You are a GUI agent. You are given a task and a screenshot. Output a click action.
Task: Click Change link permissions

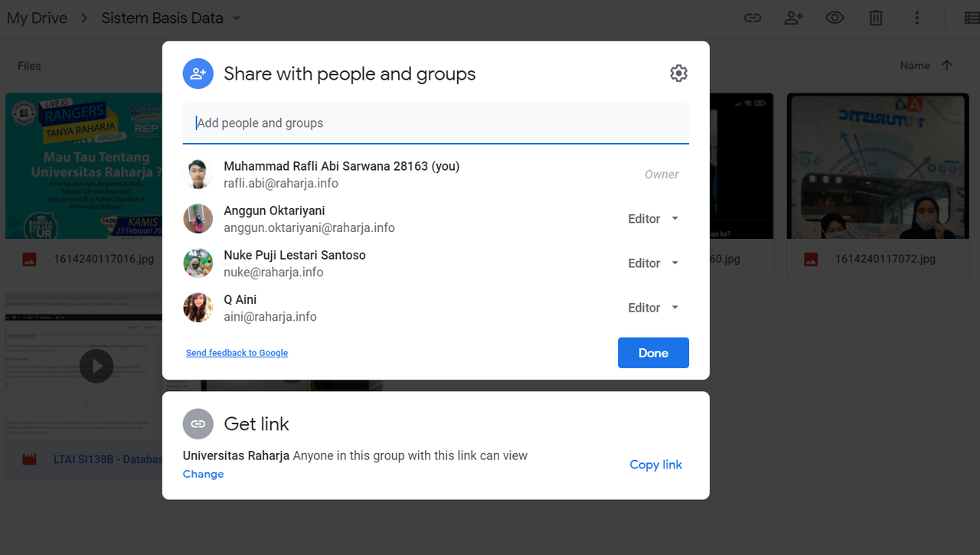(203, 474)
